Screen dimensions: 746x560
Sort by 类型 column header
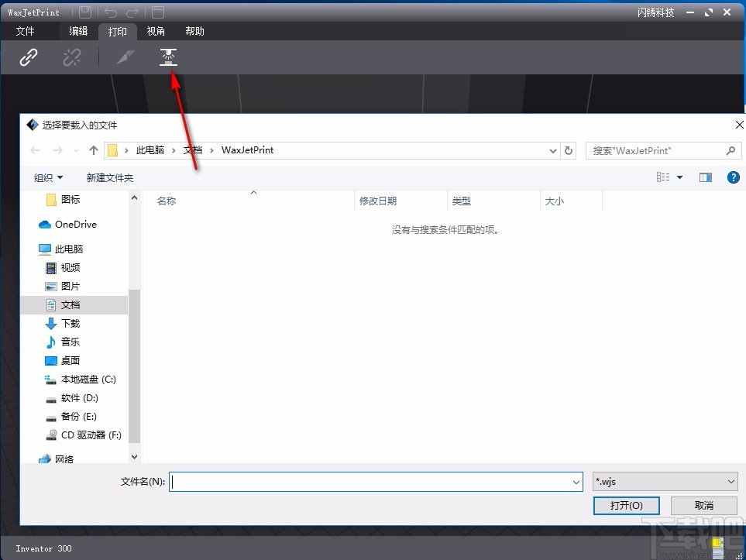462,201
